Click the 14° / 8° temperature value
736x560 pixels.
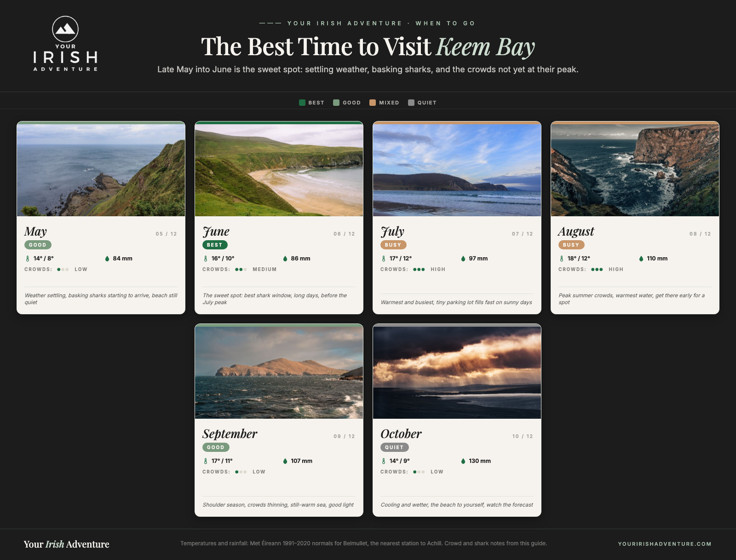pyautogui.click(x=44, y=259)
